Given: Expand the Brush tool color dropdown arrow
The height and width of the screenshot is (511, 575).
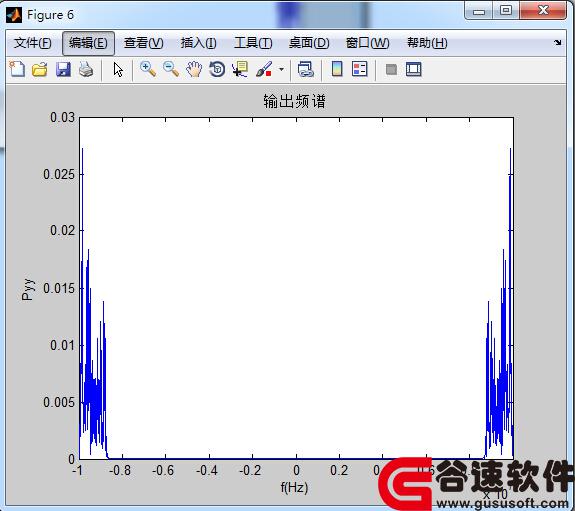Looking at the screenshot, I should click(x=281, y=69).
